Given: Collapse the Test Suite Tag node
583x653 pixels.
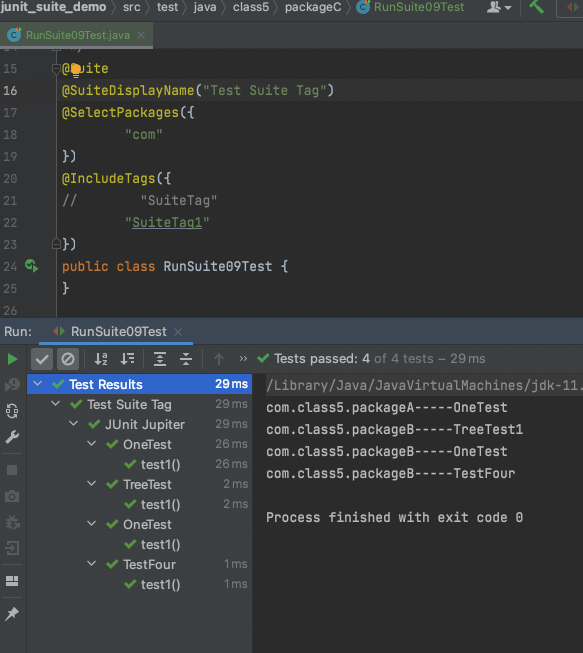Looking at the screenshot, I should coord(55,404).
